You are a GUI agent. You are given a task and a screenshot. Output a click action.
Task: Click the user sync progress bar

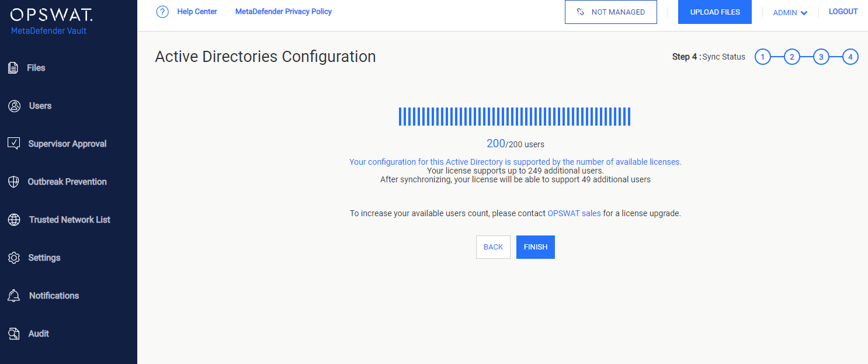coord(514,116)
